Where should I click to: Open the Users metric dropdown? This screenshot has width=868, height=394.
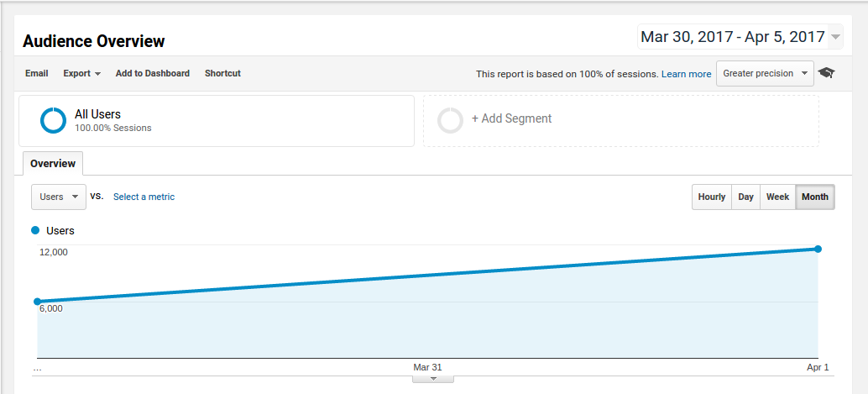[x=59, y=197]
